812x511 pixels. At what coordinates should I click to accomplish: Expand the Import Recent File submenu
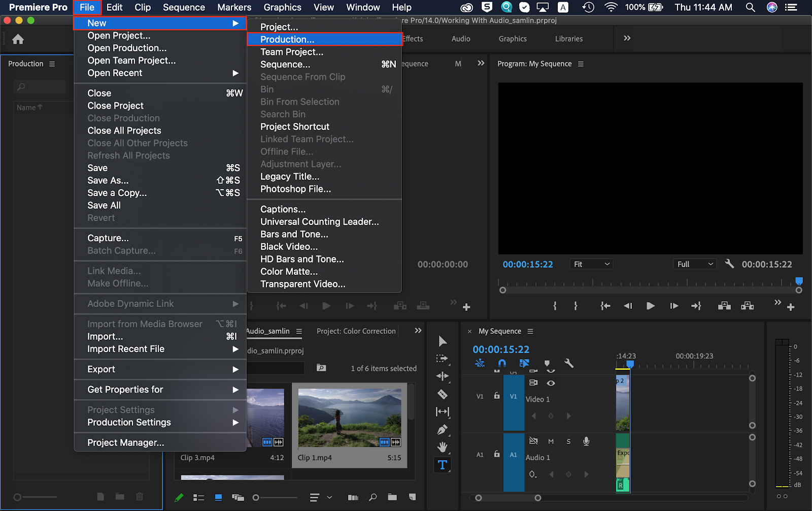point(160,349)
